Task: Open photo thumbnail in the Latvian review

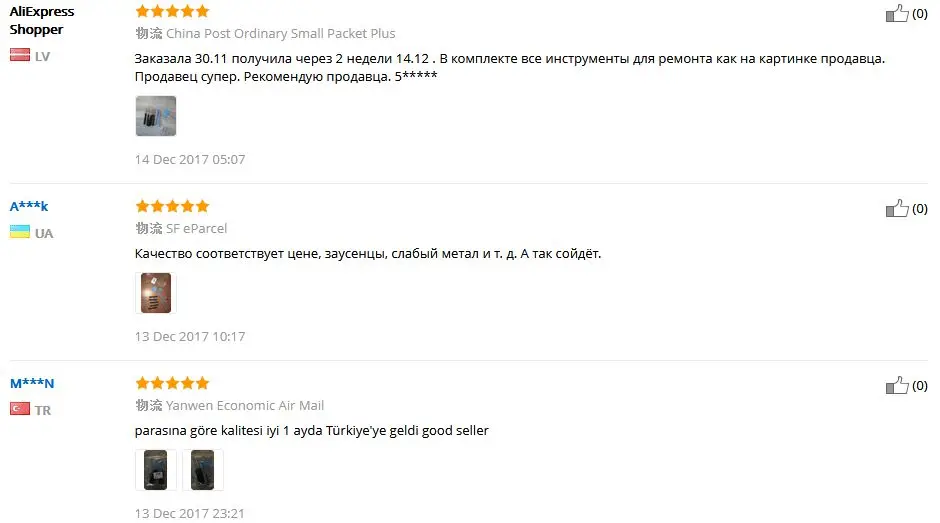Action: tap(156, 116)
